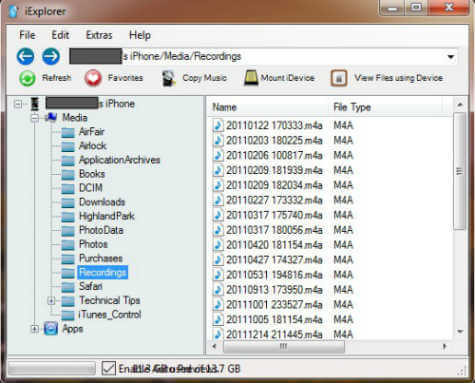Viewport: 475px width, 383px height.
Task: Select file 20111214 211445.m4a
Action: tap(274, 334)
